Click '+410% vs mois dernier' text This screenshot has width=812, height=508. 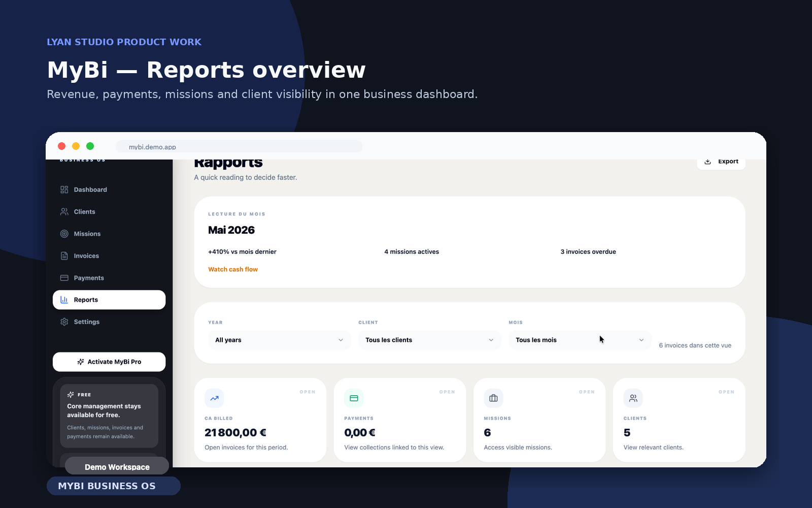click(242, 251)
